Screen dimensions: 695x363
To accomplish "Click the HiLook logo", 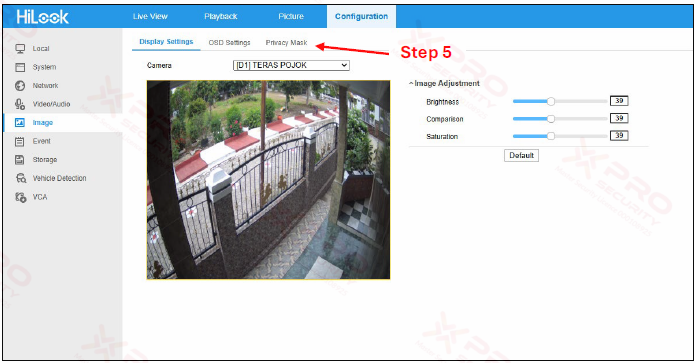I will pyautogui.click(x=43, y=17).
